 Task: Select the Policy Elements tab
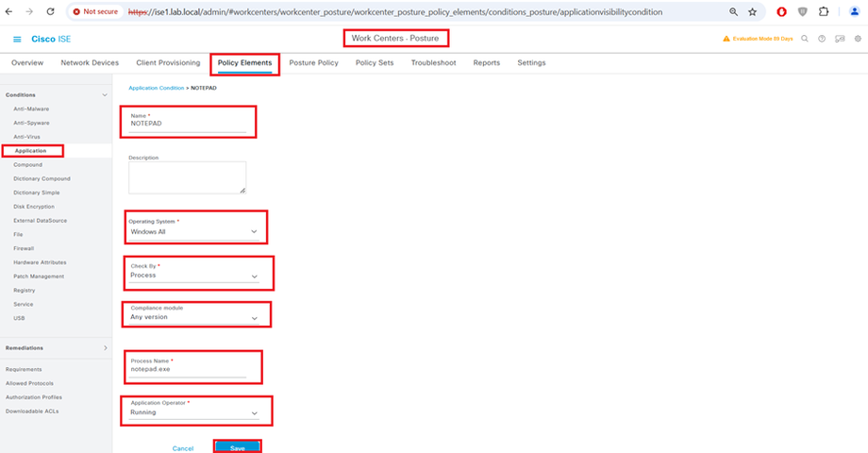[x=244, y=63]
